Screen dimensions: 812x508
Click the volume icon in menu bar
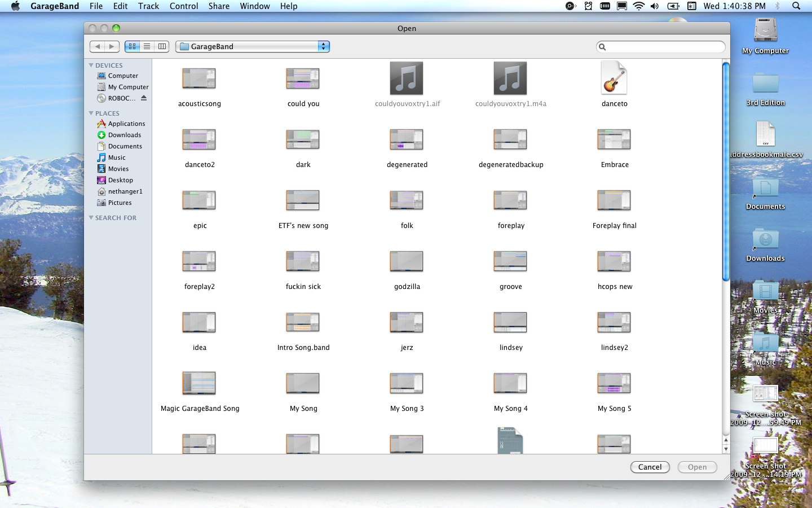coord(655,6)
